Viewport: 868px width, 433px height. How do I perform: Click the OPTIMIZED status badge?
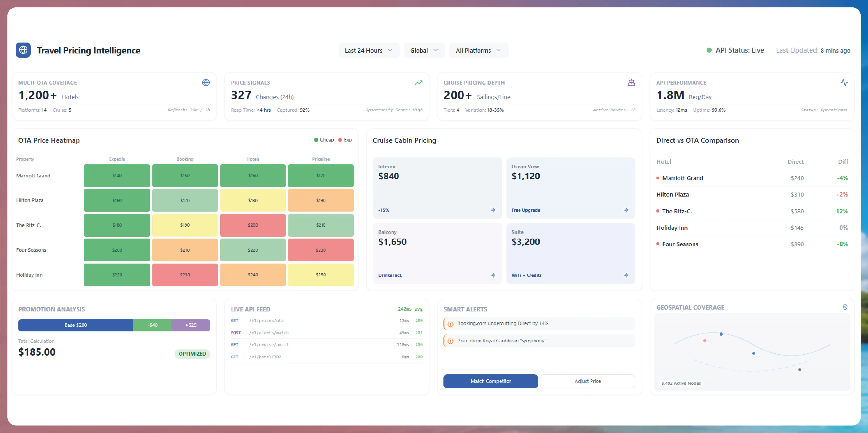tap(192, 354)
